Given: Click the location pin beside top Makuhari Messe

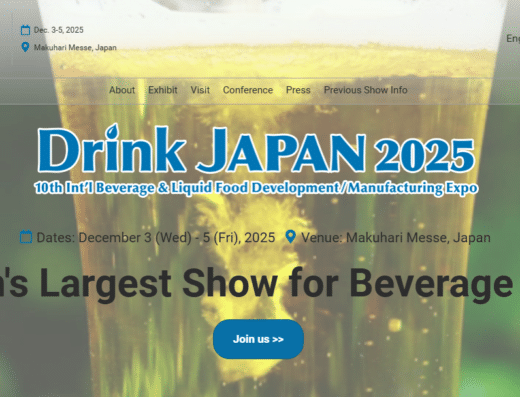Looking at the screenshot, I should pos(25,47).
